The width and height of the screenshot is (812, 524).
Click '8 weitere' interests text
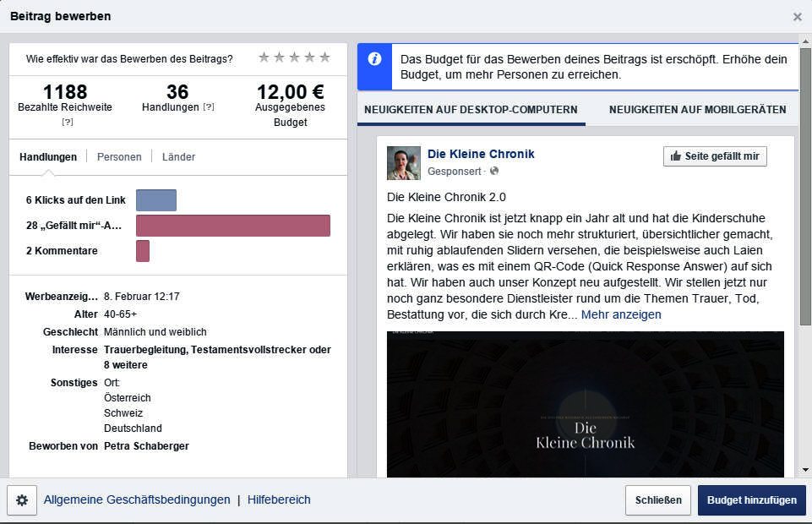tap(126, 365)
